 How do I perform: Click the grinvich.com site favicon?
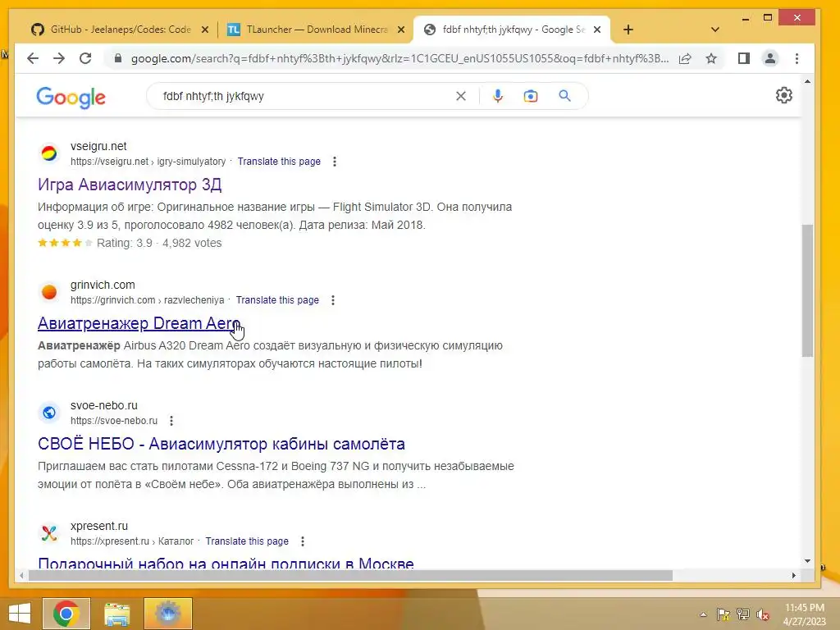tap(49, 292)
